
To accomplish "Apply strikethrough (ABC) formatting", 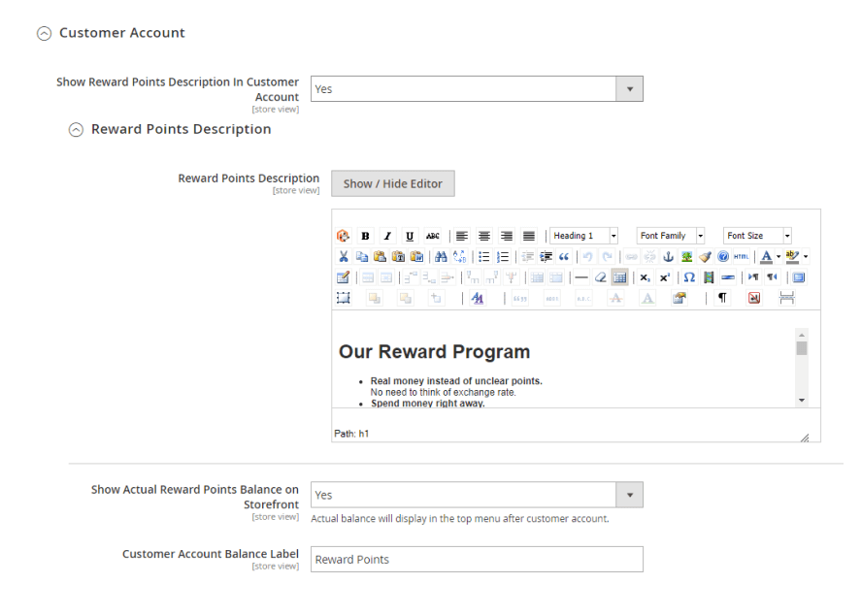I will pyautogui.click(x=433, y=236).
